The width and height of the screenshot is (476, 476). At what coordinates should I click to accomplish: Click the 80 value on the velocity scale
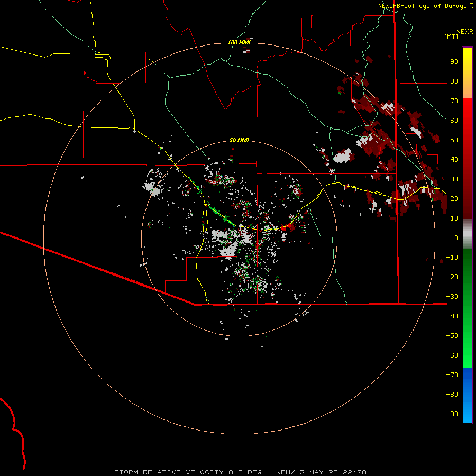tap(454, 81)
